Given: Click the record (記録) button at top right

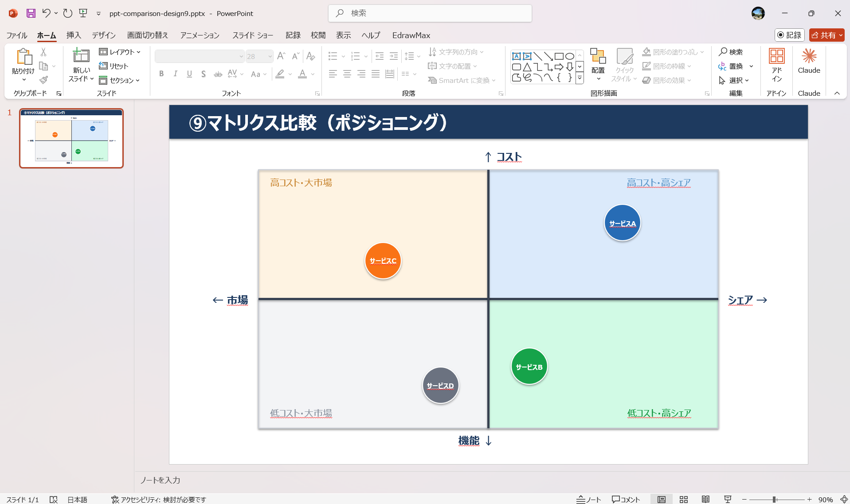Looking at the screenshot, I should (x=790, y=35).
